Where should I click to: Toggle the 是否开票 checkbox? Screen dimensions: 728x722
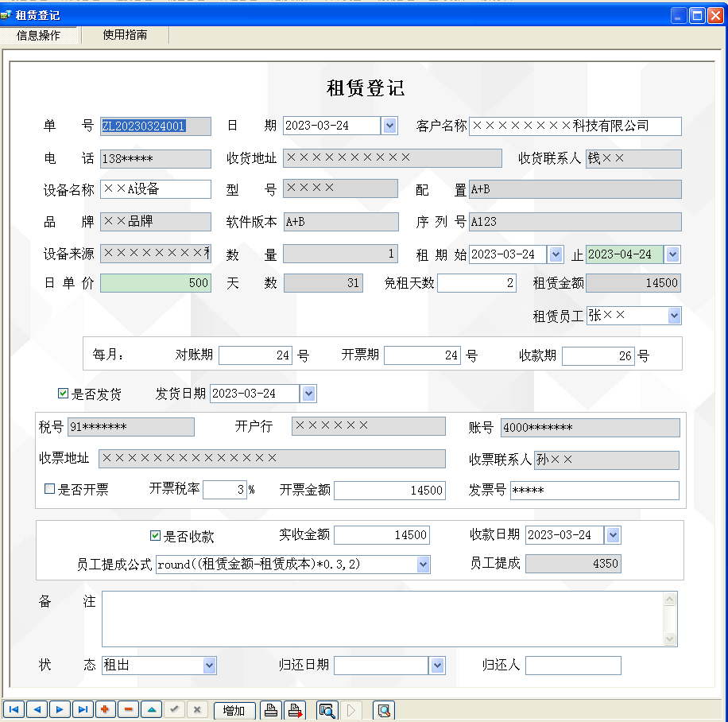pos(50,488)
